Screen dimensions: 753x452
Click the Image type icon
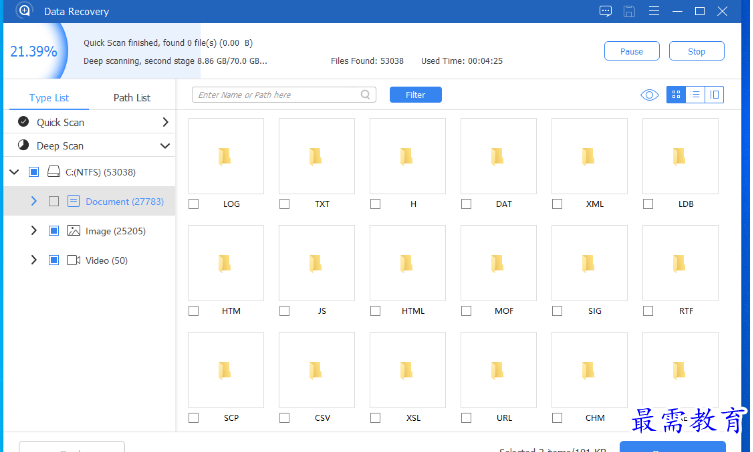click(x=73, y=231)
